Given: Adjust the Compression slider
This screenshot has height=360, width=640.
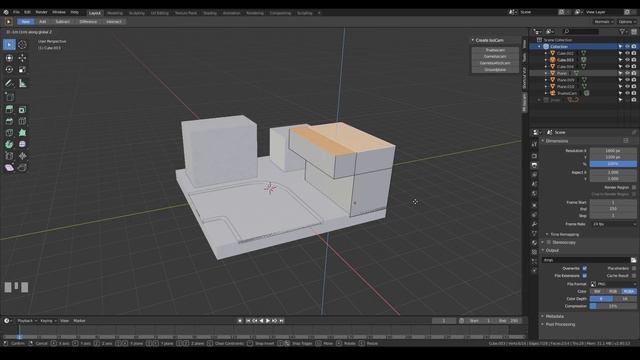Looking at the screenshot, I should 613,306.
